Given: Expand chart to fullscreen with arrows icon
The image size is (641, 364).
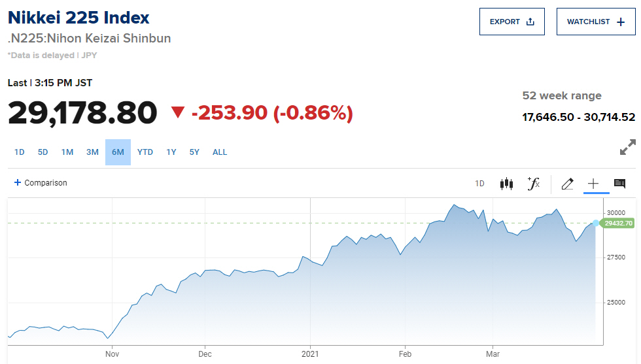Looking at the screenshot, I should pyautogui.click(x=627, y=147).
